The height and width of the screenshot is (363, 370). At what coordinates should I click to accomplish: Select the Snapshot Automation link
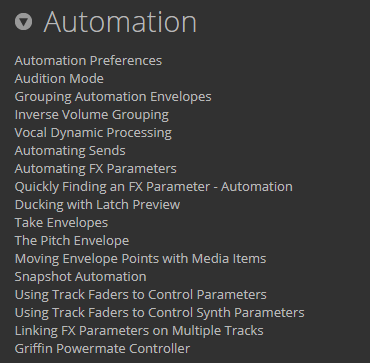(x=80, y=277)
